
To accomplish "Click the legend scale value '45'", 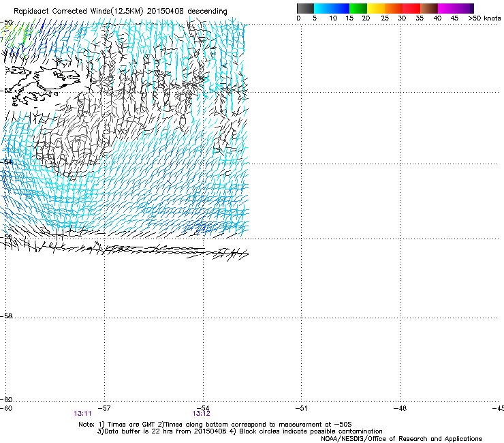I will [x=454, y=18].
